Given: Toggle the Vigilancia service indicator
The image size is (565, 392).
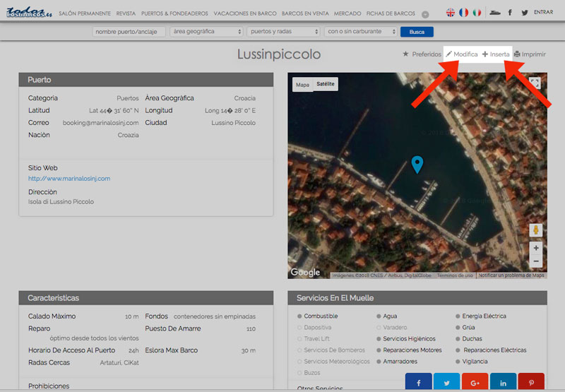Looking at the screenshot, I should [458, 362].
